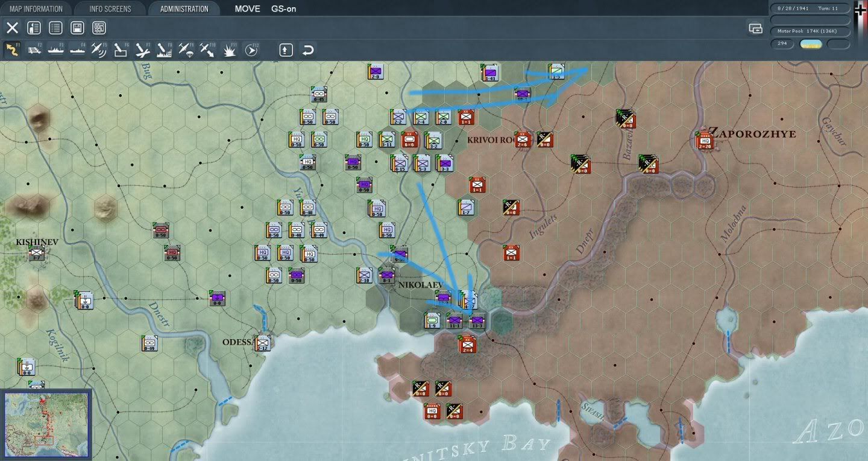868x461 pixels.
Task: Select the Bomb unit mode (F6) icon
Action: coord(121,49)
